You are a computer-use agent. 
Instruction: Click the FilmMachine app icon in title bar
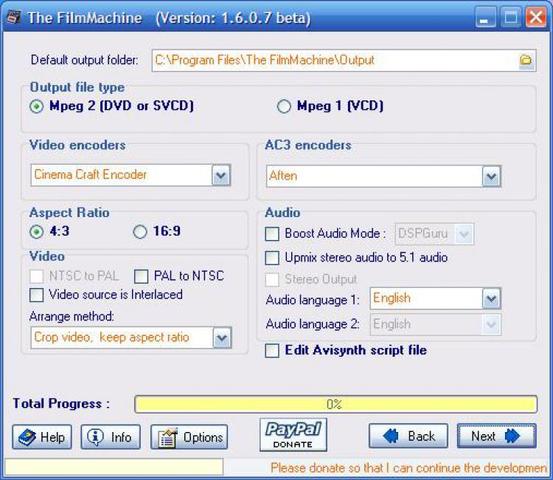click(13, 17)
